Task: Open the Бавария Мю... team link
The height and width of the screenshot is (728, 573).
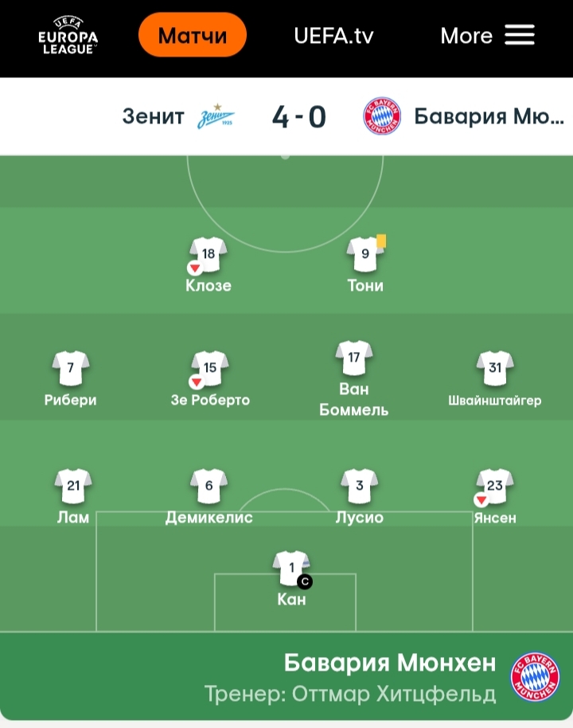Action: 489,116
